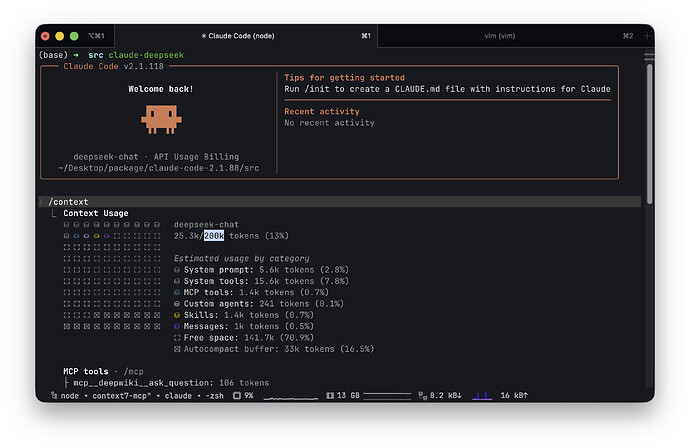Click the 'Context Usage' heading
The height and width of the screenshot is (448, 690).
95,213
